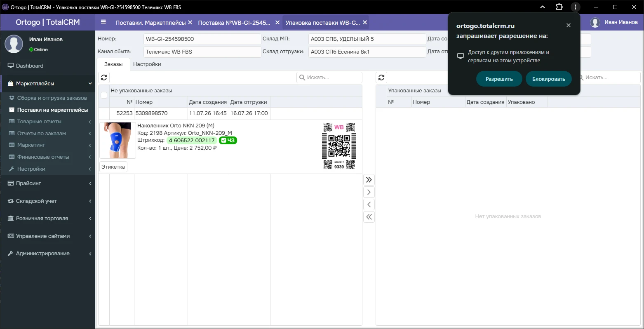Focus the unpacked orders Искать search field
Viewport: 644px width, 329px height.
click(329, 78)
